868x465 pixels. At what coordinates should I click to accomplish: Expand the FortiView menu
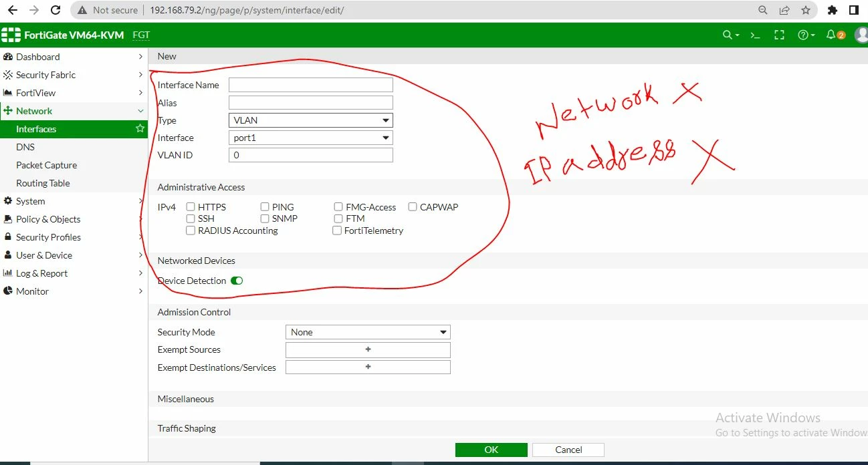(140, 93)
